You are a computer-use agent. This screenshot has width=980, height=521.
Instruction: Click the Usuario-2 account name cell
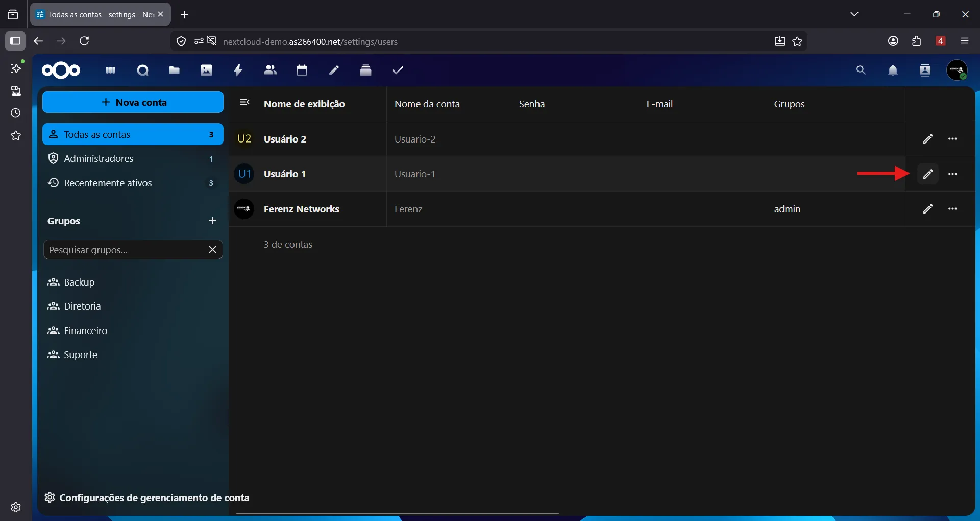tap(415, 139)
